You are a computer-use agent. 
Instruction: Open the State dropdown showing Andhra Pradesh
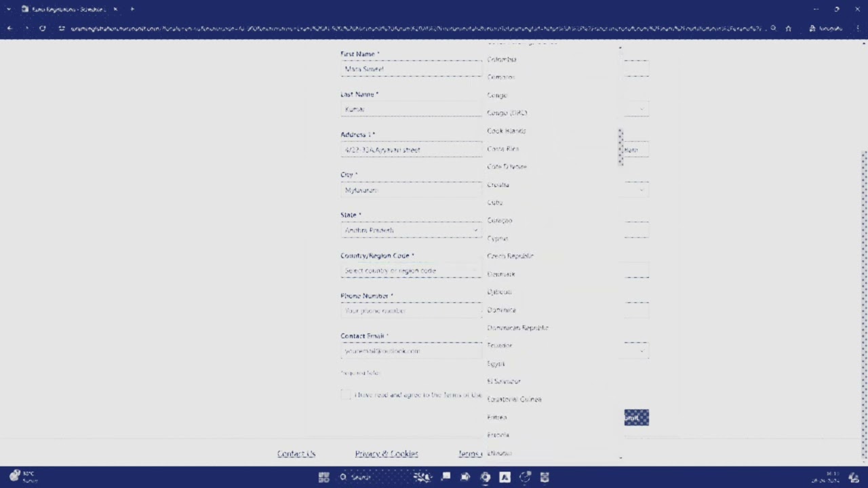(411, 230)
